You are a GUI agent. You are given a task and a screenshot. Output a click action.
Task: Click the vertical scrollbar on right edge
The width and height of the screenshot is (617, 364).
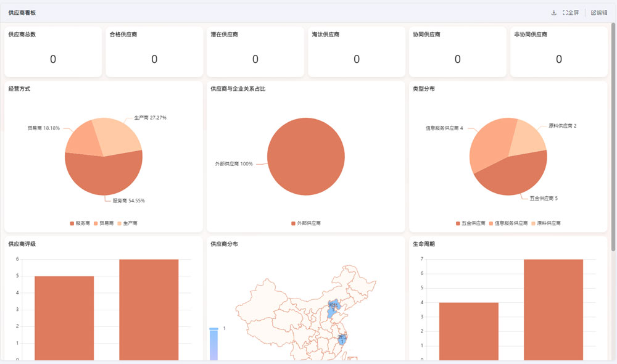(613, 136)
